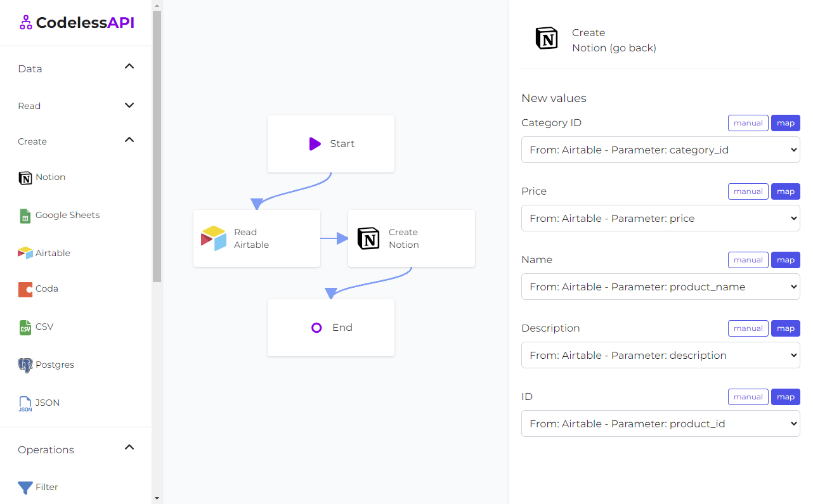Select the Google Sheets icon in sidebar
The width and height of the screenshot is (813, 504).
click(x=25, y=216)
